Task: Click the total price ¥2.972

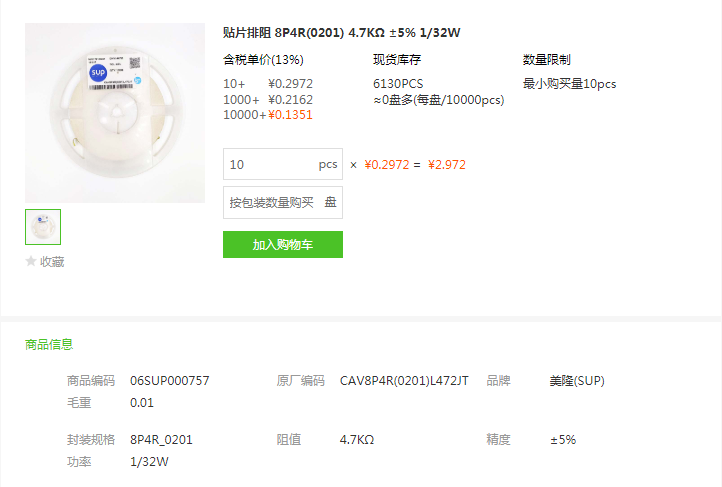Action: pos(447,164)
